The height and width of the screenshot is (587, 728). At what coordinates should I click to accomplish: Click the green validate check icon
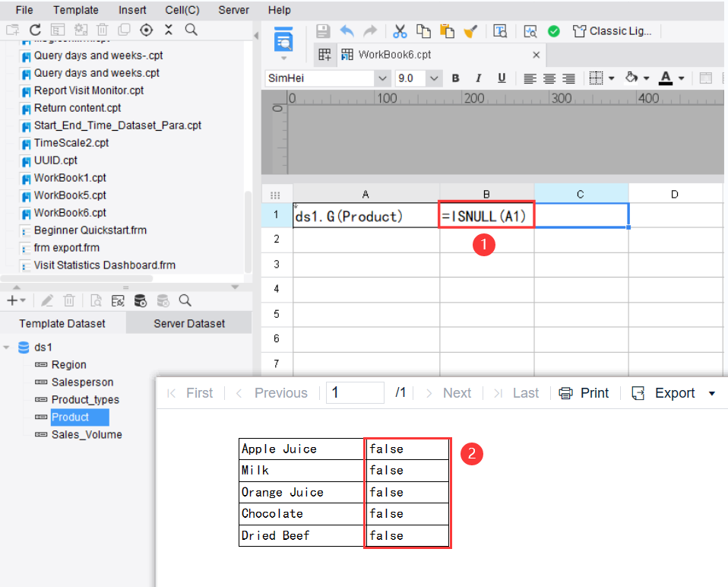pyautogui.click(x=554, y=30)
